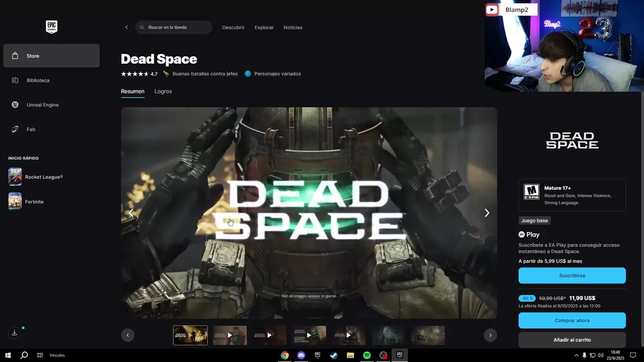
Task: Click the 4.7 star rating
Action: coord(139,74)
